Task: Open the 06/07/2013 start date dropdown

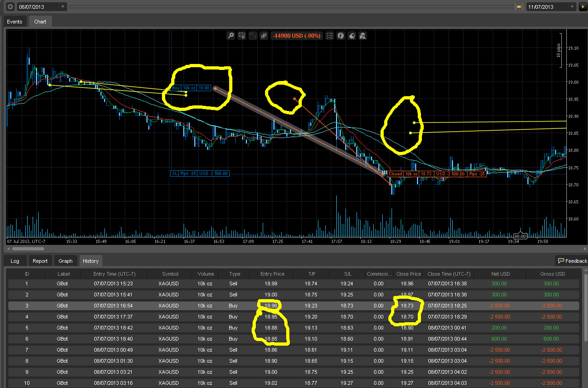Action: click(42, 7)
